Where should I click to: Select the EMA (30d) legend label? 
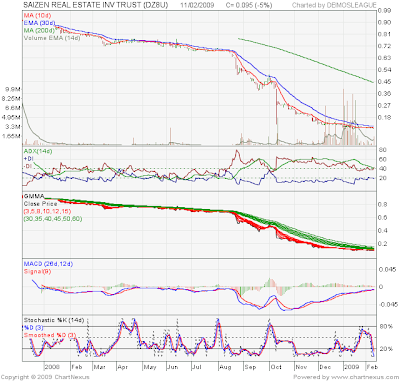39,23
